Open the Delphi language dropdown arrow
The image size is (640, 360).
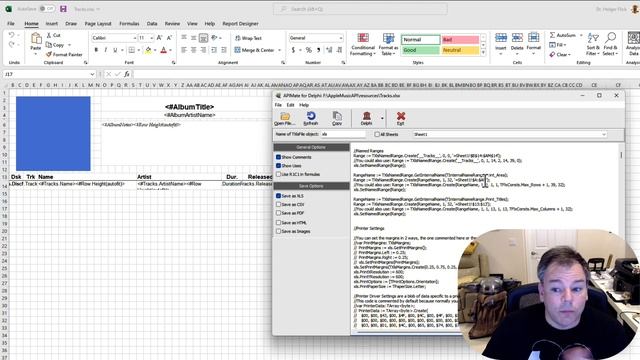[382, 119]
